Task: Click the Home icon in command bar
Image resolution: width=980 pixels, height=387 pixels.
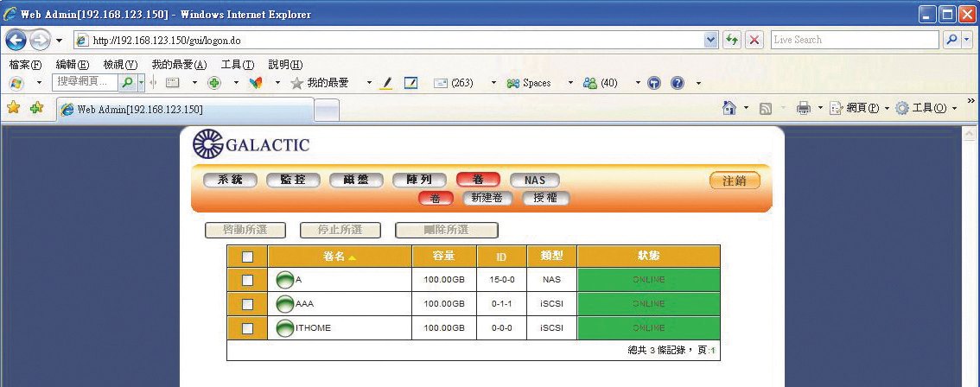Action: 729,108
